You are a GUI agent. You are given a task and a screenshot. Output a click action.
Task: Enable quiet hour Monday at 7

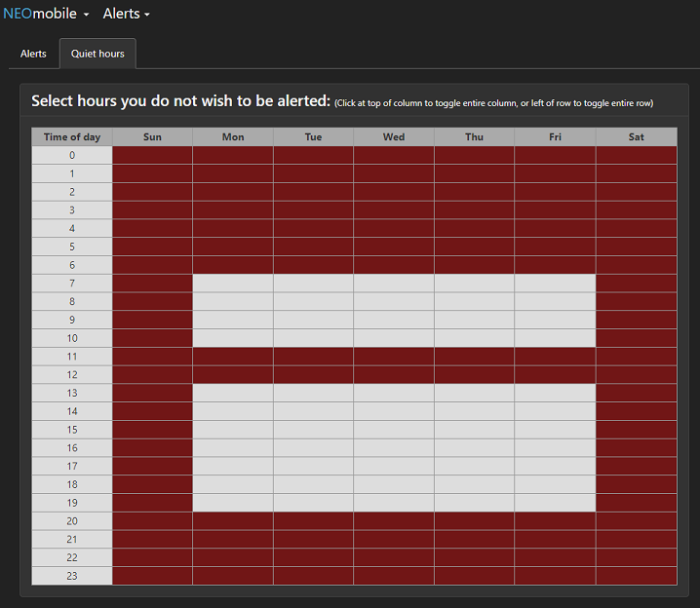pos(233,284)
